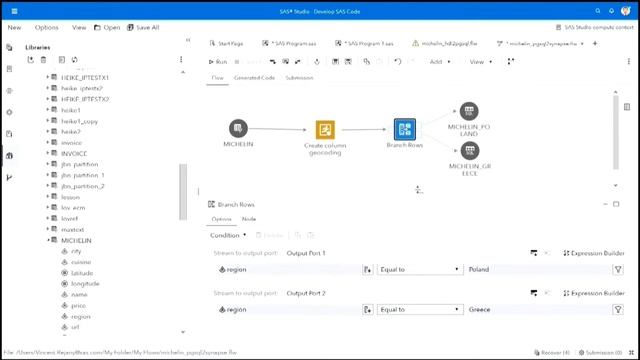Open the Equal to operator dropdown for Poland

pyautogui.click(x=420, y=269)
